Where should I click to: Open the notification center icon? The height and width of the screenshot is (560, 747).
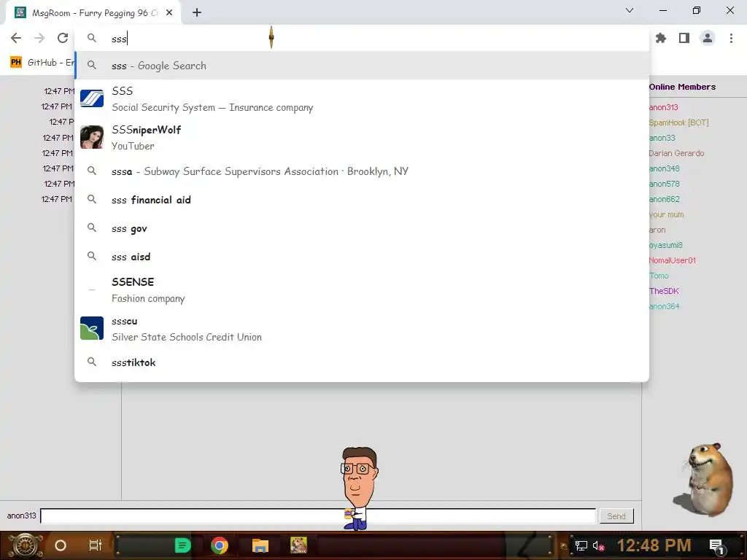coord(717,546)
